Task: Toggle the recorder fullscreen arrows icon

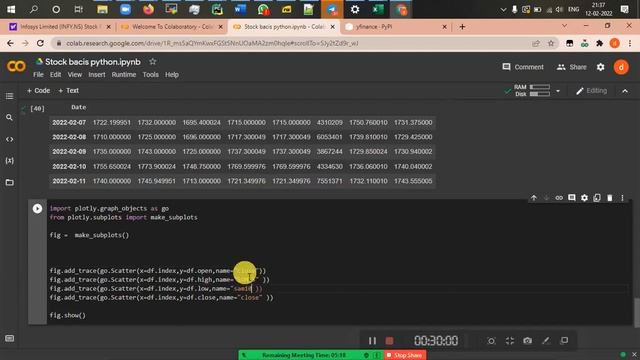Action: 509,341
